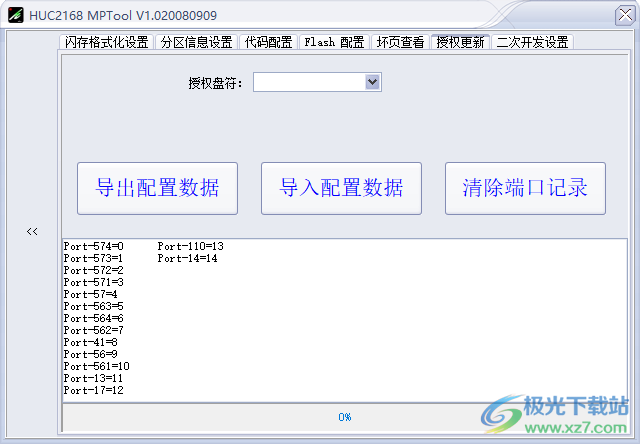Click the 导出配置数据 button
640x444 pixels.
coord(158,188)
